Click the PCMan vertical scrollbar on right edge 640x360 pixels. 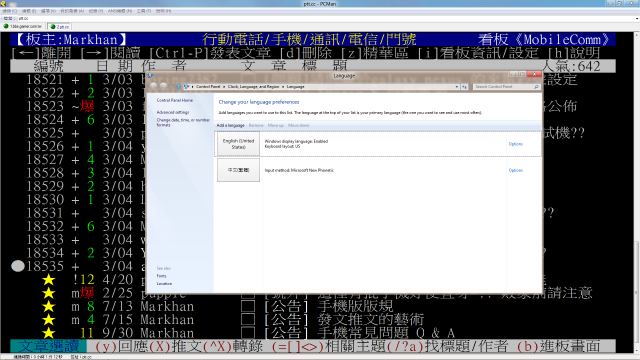pos(637,192)
